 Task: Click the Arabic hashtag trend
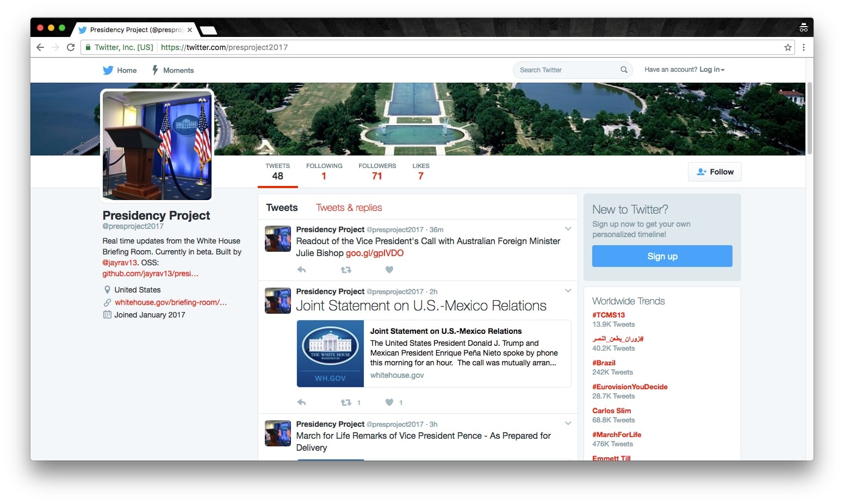[618, 339]
